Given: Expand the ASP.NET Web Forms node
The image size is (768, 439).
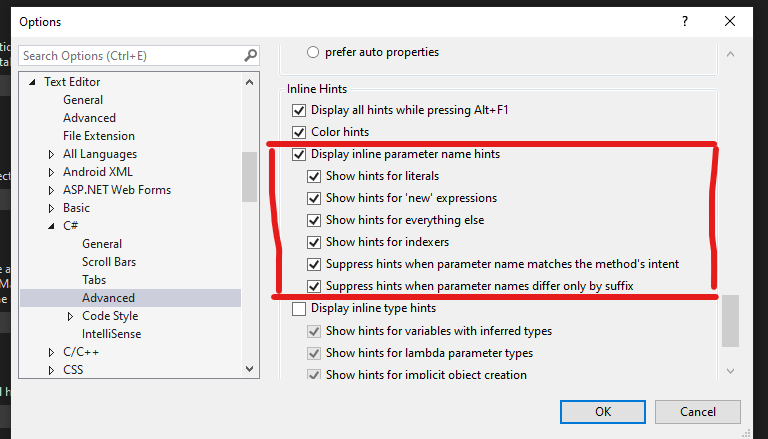Looking at the screenshot, I should tap(51, 190).
